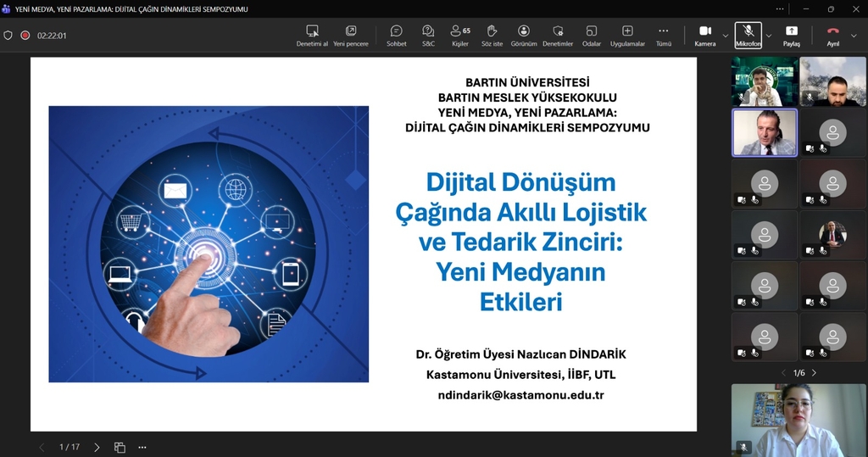Open the Tümü more actions menu

tap(664, 35)
